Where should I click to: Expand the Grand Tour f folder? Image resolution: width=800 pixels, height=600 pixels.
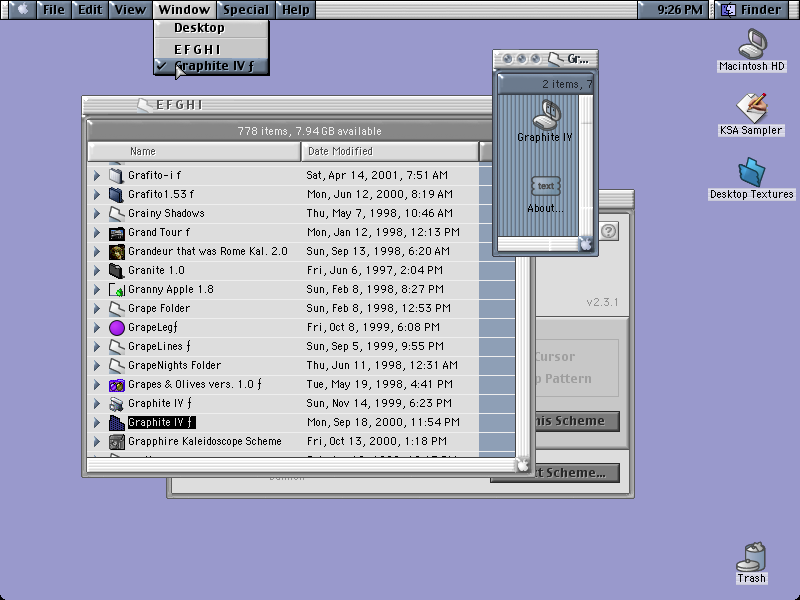pyautogui.click(x=97, y=233)
